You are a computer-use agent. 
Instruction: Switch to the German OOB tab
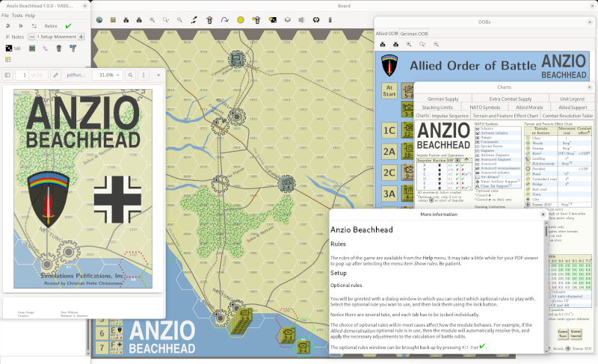414,34
